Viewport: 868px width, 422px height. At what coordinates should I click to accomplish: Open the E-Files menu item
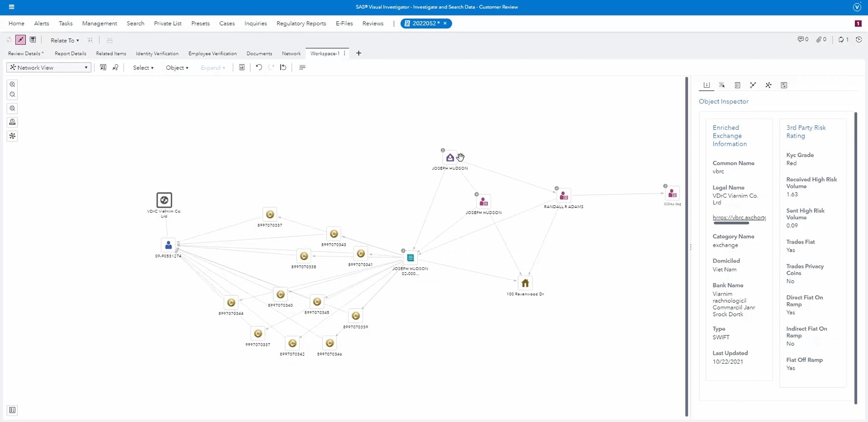344,23
